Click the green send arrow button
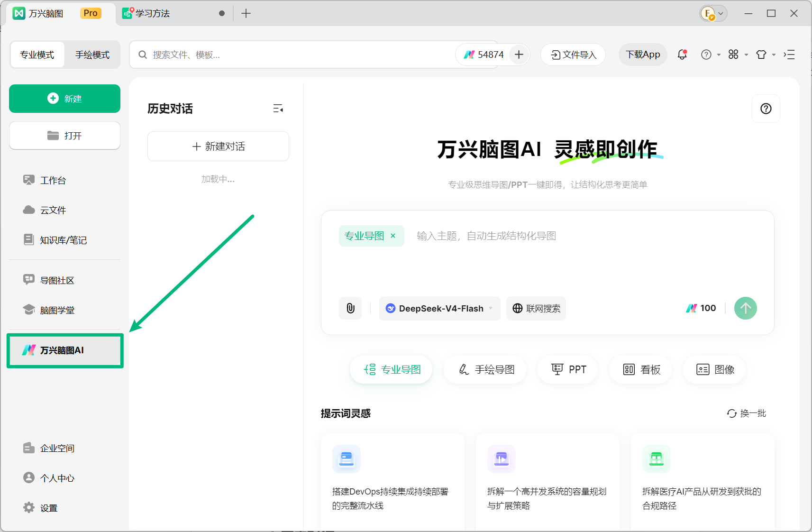The height and width of the screenshot is (532, 812). pyautogui.click(x=745, y=308)
